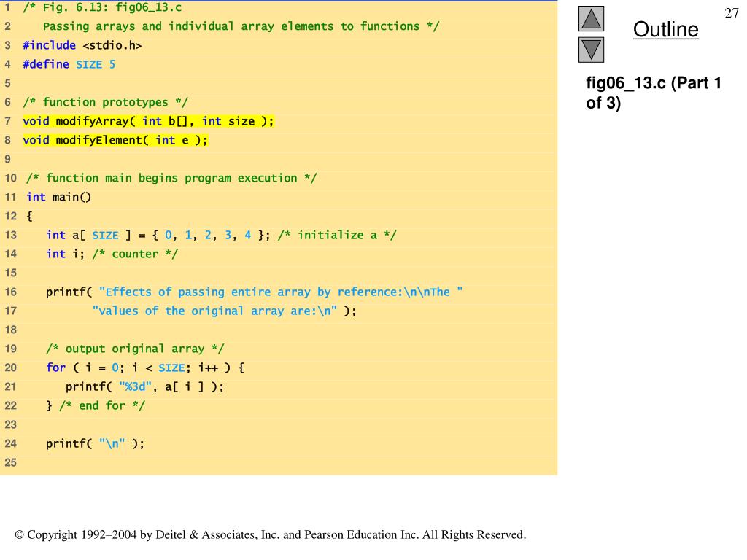This screenshot has height=560, width=747.
Task: Click the down arrow navigation icon
Action: coord(591,50)
